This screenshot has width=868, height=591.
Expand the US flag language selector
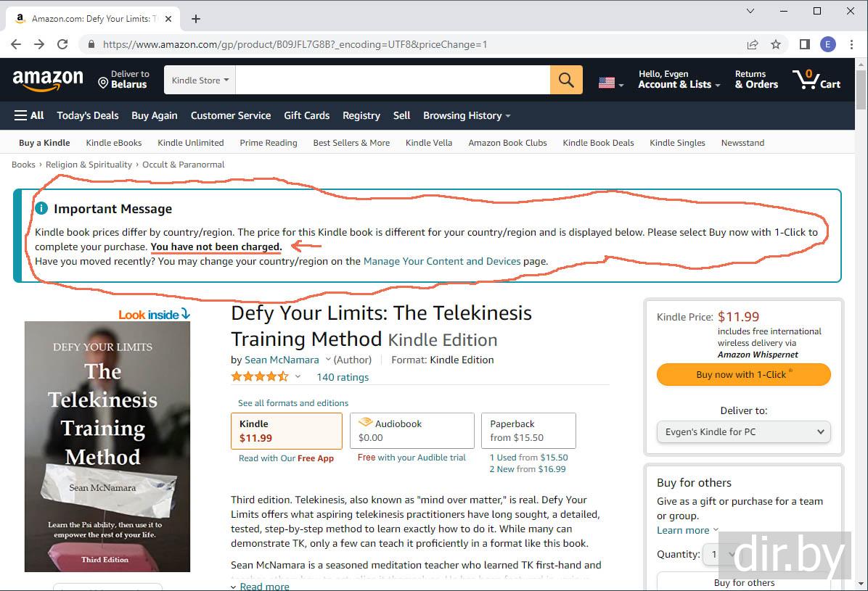(611, 83)
